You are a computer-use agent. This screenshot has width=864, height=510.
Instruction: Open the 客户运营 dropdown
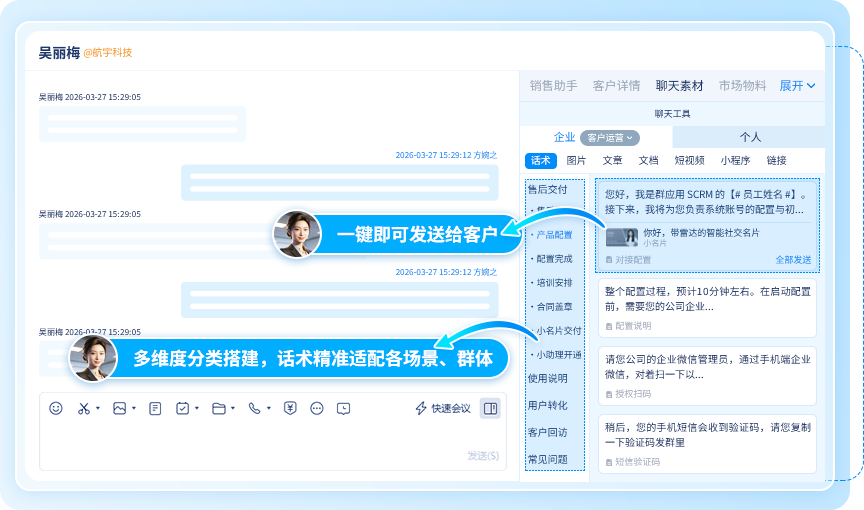pyautogui.click(x=610, y=138)
